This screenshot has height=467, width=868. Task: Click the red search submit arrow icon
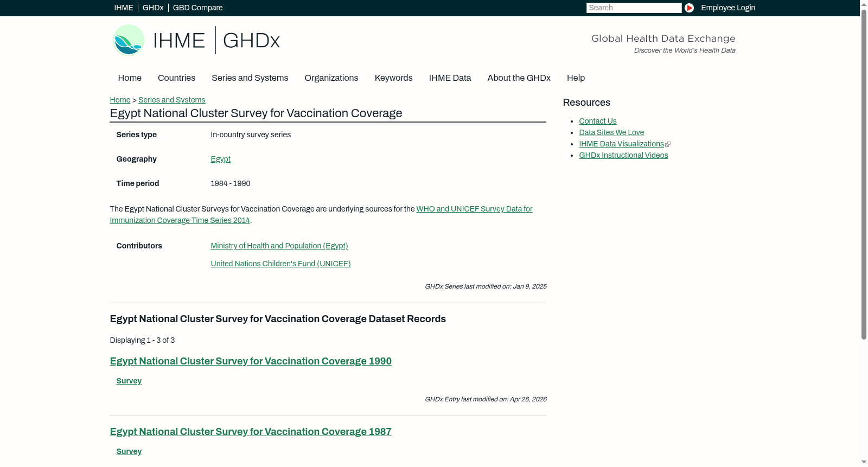[x=689, y=8]
